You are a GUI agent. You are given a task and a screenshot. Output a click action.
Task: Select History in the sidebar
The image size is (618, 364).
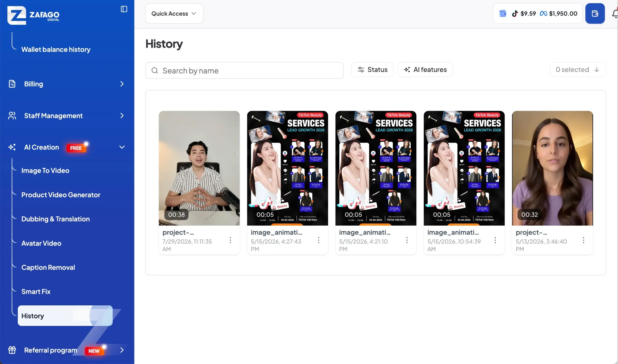pos(65,316)
